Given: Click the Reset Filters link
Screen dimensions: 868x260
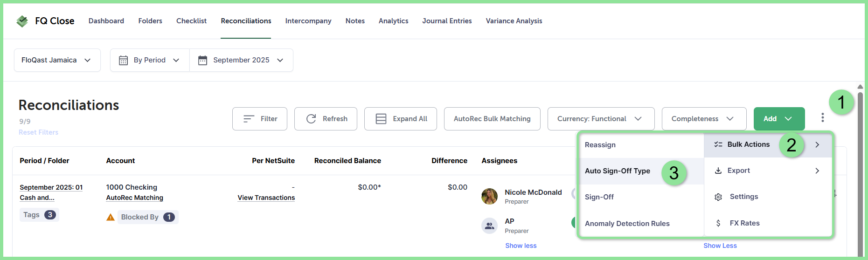Looking at the screenshot, I should tap(39, 132).
